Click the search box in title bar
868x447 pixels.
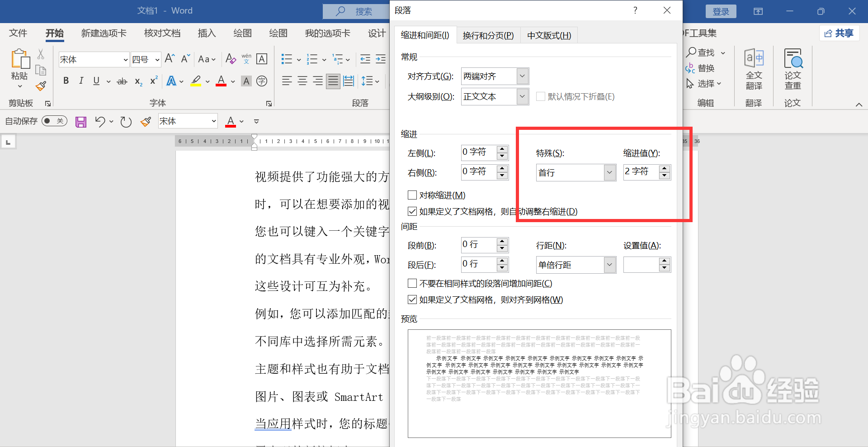(x=356, y=11)
